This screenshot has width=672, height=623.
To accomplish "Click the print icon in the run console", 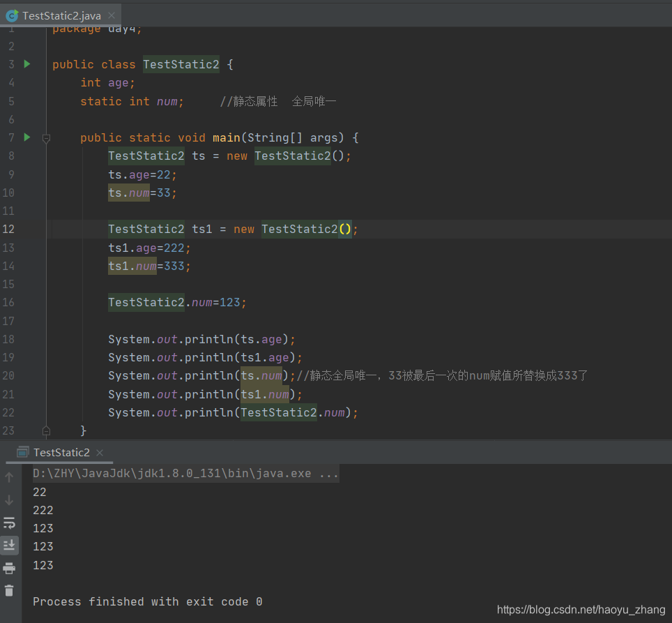I will pos(9,569).
